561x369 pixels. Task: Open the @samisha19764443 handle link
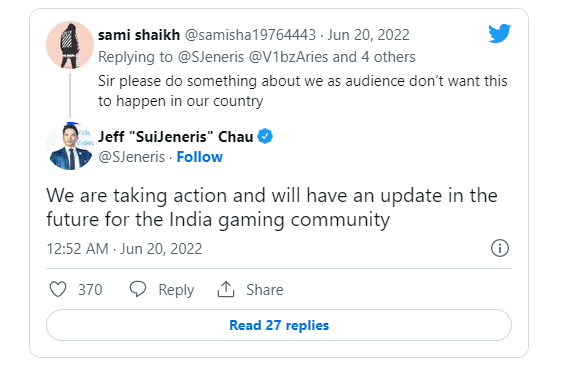click(x=250, y=35)
